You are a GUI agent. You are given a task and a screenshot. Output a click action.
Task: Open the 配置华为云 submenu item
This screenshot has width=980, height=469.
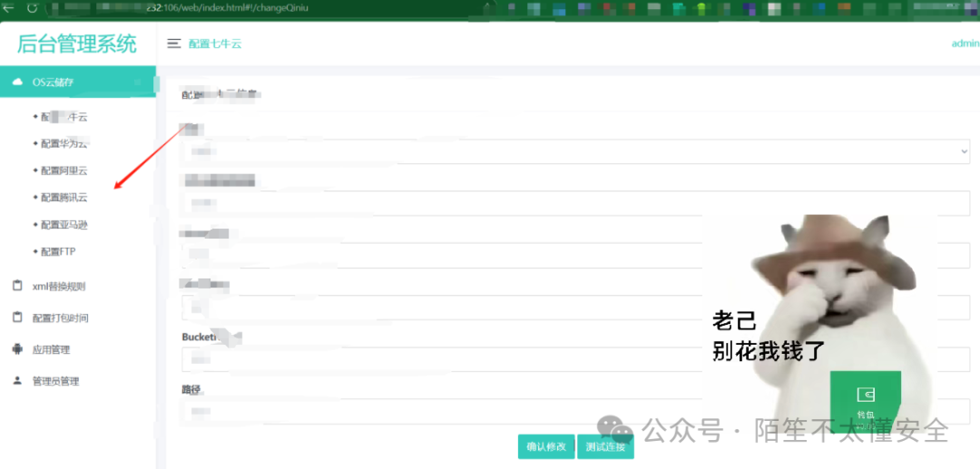(64, 143)
